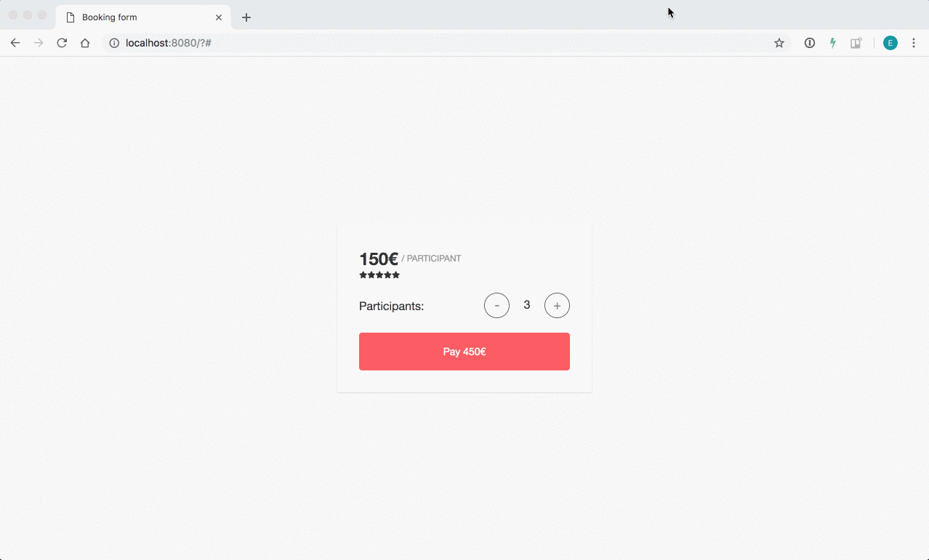This screenshot has width=929, height=560.
Task: Open the gray extension icon beside the lightning bolt
Action: [856, 43]
